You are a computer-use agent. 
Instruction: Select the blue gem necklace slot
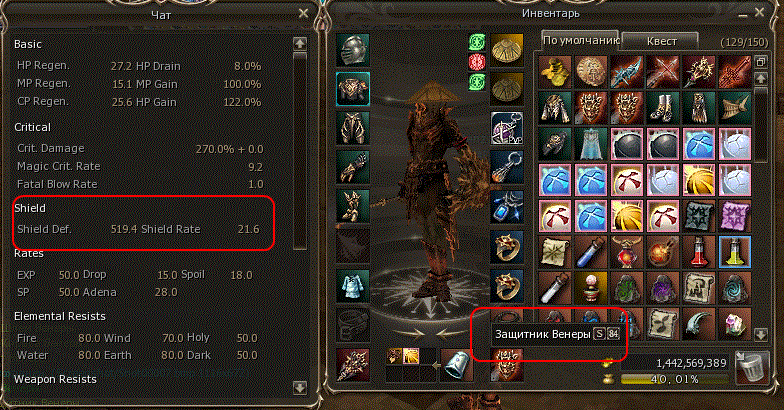[507, 206]
